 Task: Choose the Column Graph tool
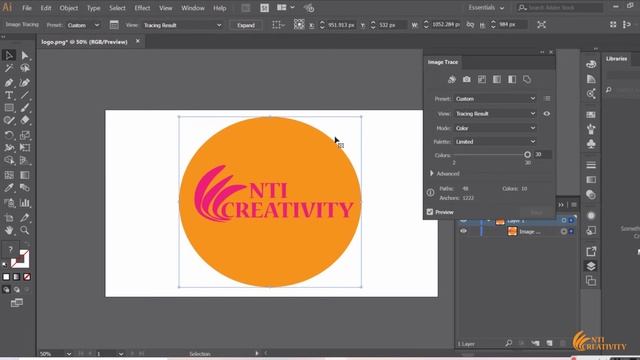(x=24, y=202)
